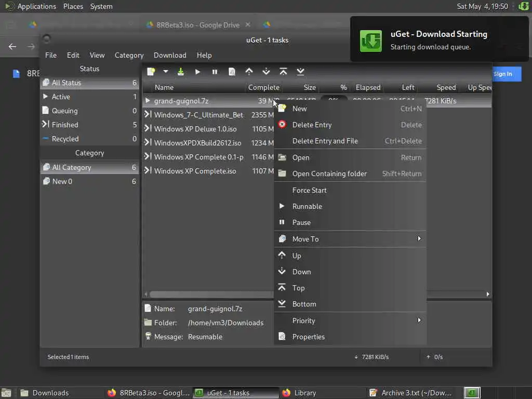Choose New in the context menu
Image resolution: width=532 pixels, height=399 pixels.
tap(350, 109)
